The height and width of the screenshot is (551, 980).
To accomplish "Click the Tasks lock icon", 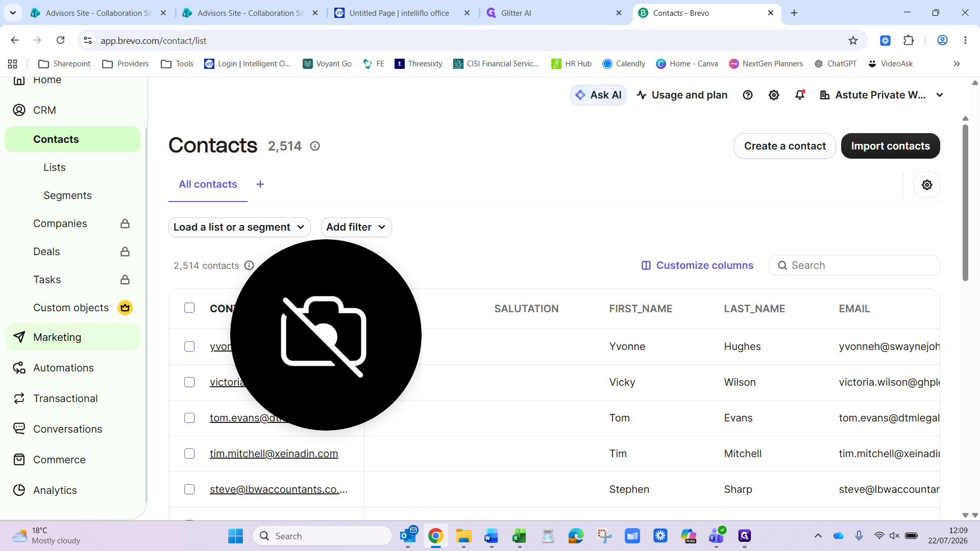I will click(x=125, y=280).
